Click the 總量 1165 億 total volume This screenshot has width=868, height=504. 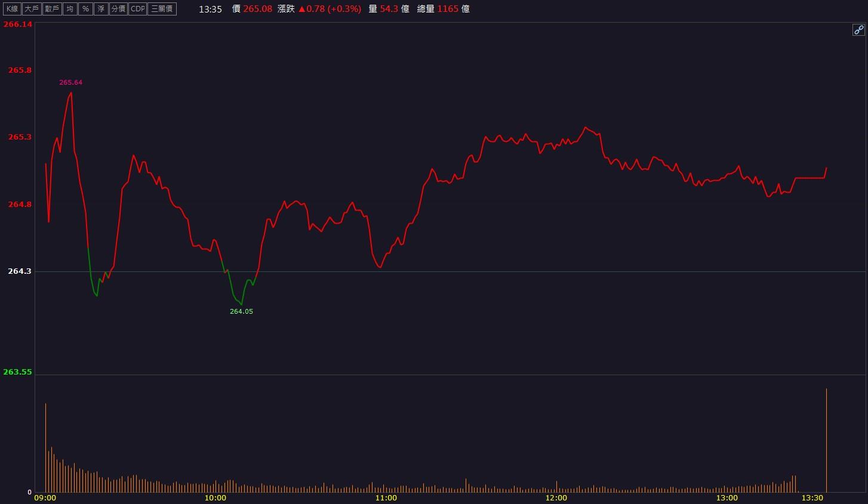point(443,9)
